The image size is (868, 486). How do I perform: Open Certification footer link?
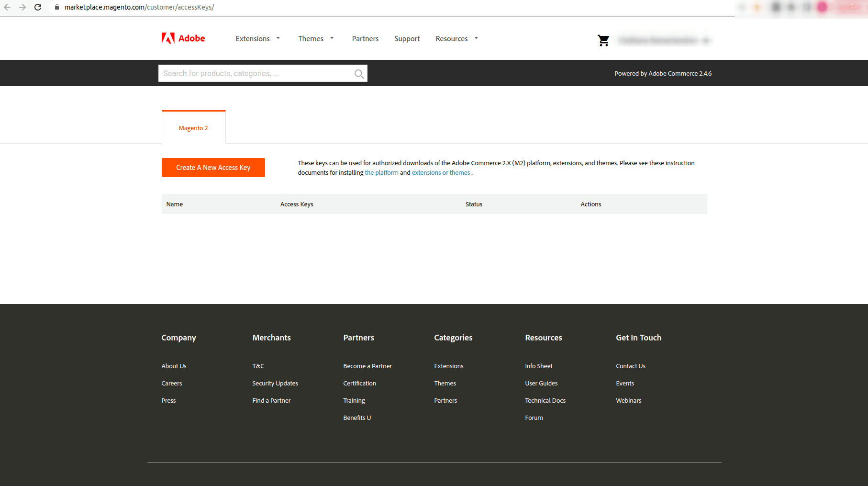(359, 384)
